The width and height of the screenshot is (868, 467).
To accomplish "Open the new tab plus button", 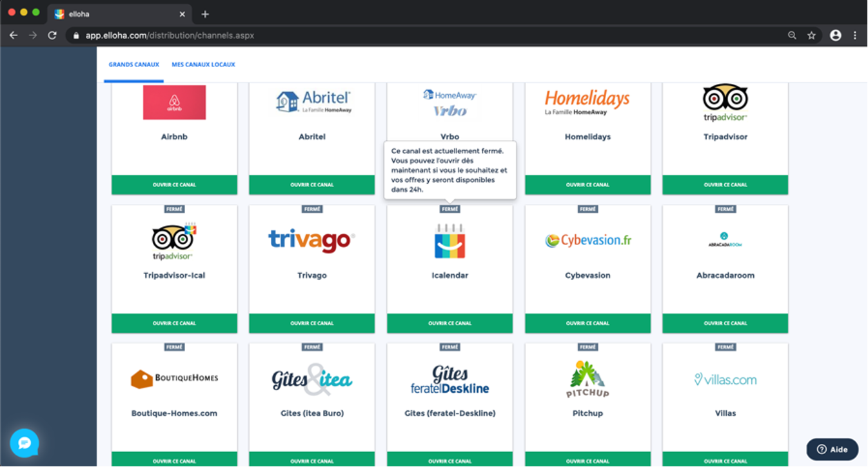I will click(x=205, y=14).
